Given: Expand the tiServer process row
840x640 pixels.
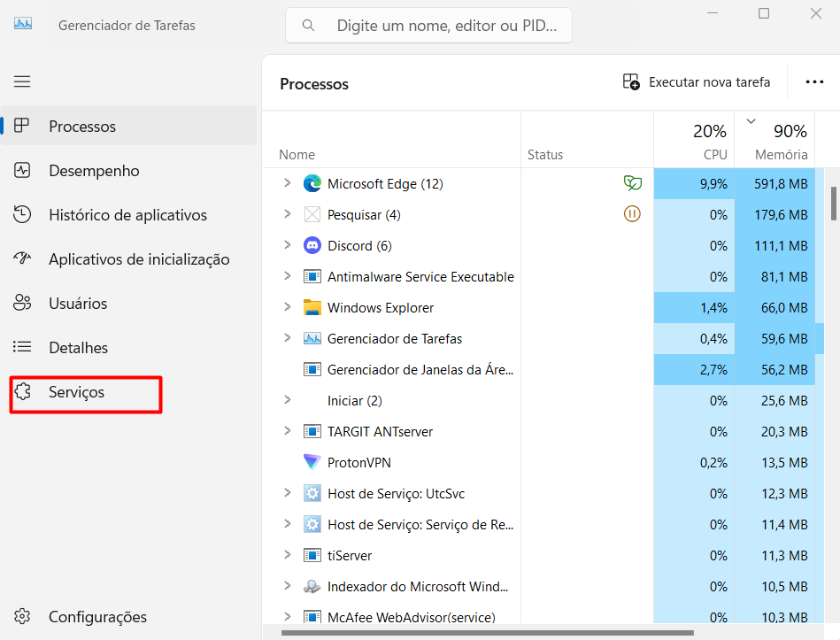Looking at the screenshot, I should tap(287, 555).
